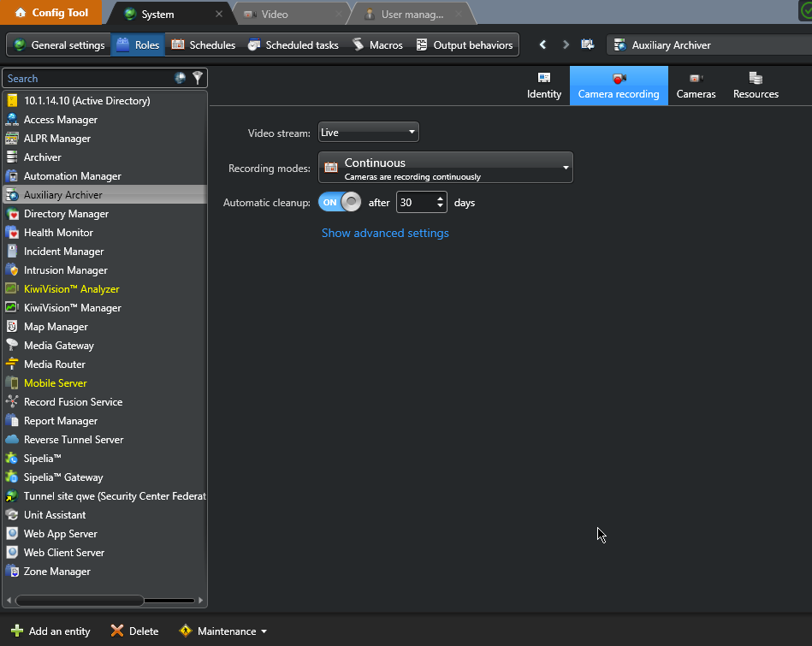Open the General settings page

tap(59, 45)
